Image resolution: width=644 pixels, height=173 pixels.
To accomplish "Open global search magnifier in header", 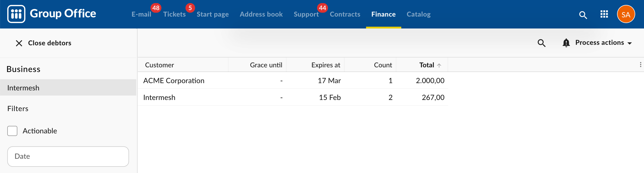I will point(583,15).
